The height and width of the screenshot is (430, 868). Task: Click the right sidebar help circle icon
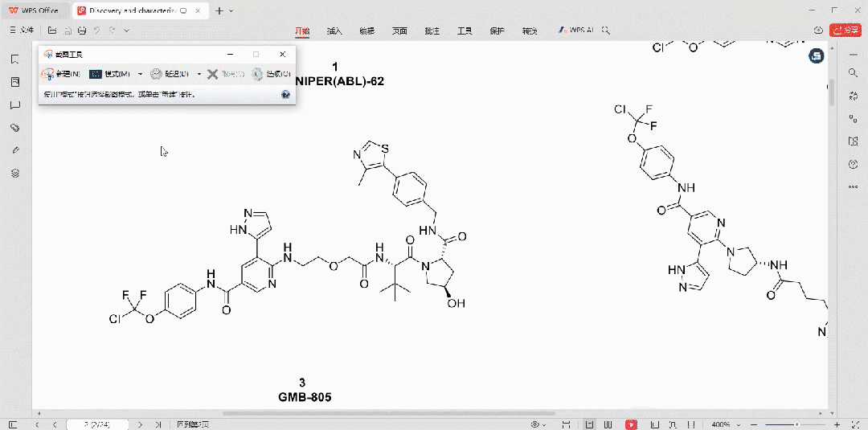853,164
